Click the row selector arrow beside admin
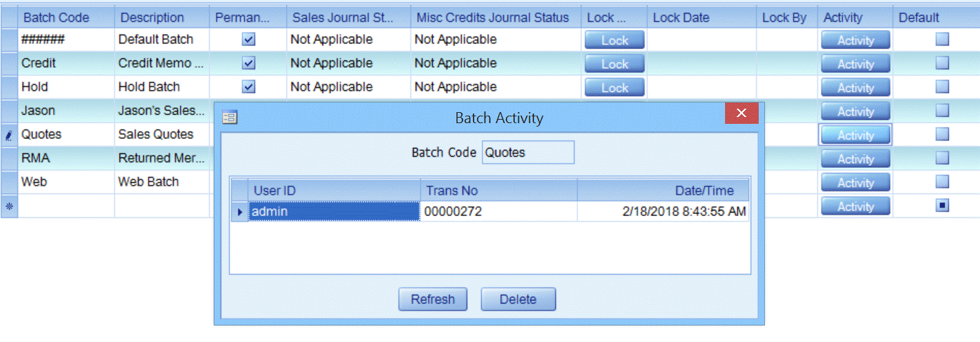 [x=239, y=212]
